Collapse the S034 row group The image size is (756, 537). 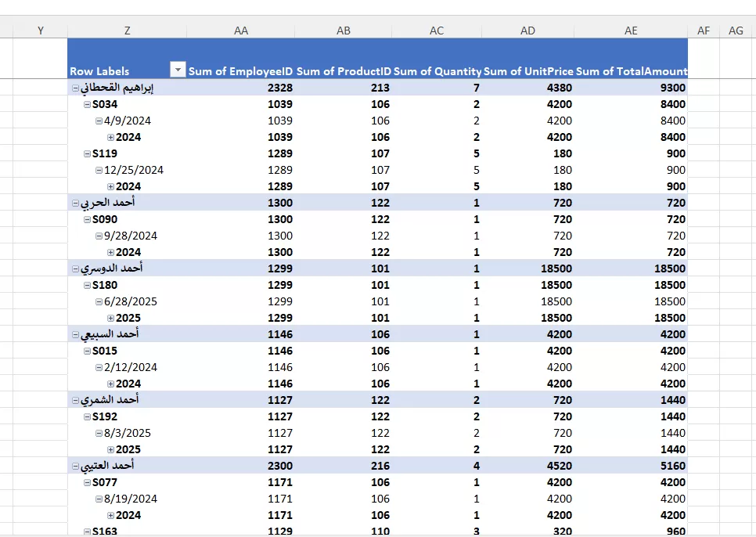(87, 105)
